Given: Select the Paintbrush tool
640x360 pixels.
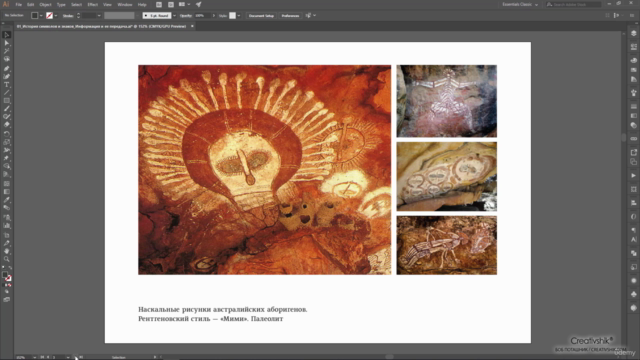Looking at the screenshot, I should click(x=7, y=109).
